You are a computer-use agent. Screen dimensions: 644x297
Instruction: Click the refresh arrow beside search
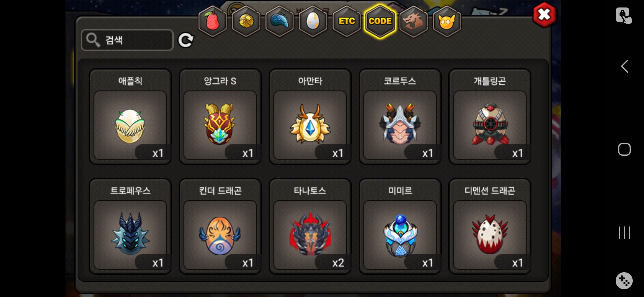click(186, 40)
